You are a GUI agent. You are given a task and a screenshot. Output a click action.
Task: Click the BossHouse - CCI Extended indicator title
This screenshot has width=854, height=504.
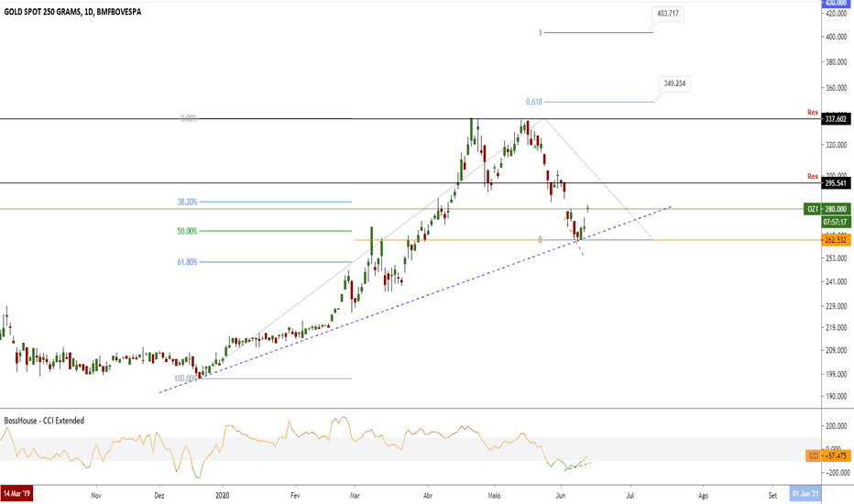(x=44, y=421)
